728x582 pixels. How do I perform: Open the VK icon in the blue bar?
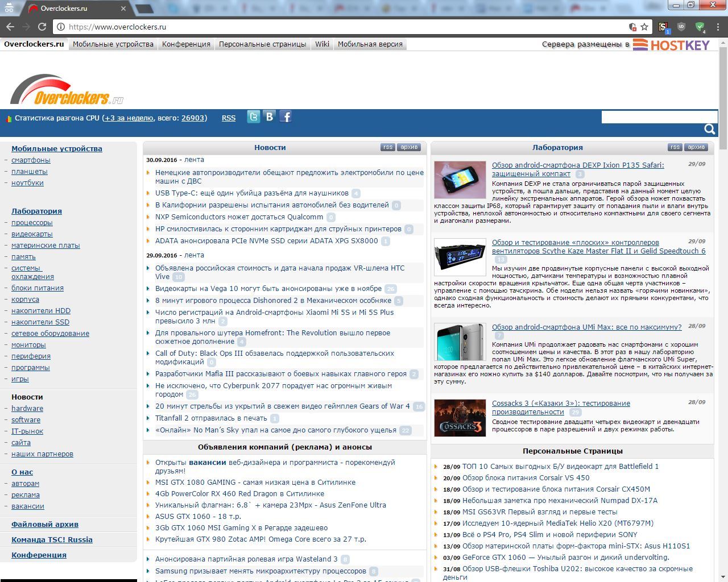pyautogui.click(x=270, y=117)
